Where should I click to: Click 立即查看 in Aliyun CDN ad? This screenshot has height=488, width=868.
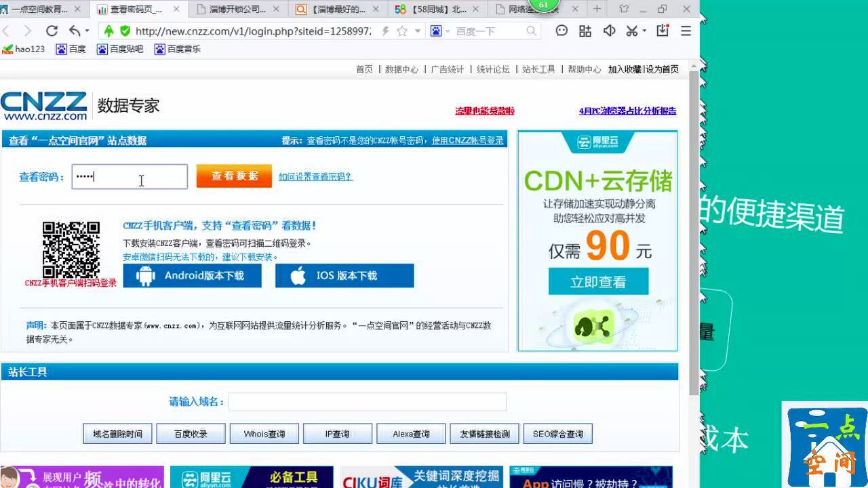click(598, 282)
